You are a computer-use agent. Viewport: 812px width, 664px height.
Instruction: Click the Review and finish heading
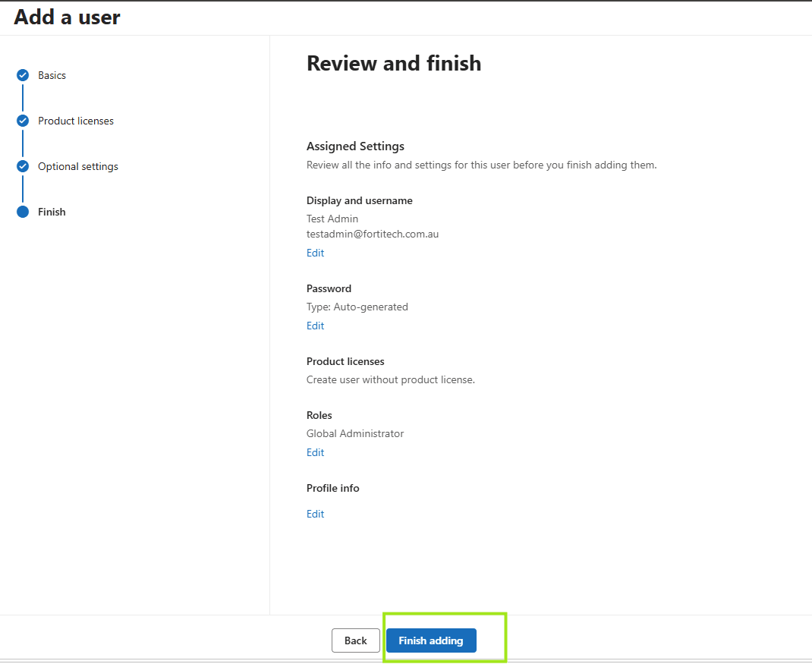point(394,64)
